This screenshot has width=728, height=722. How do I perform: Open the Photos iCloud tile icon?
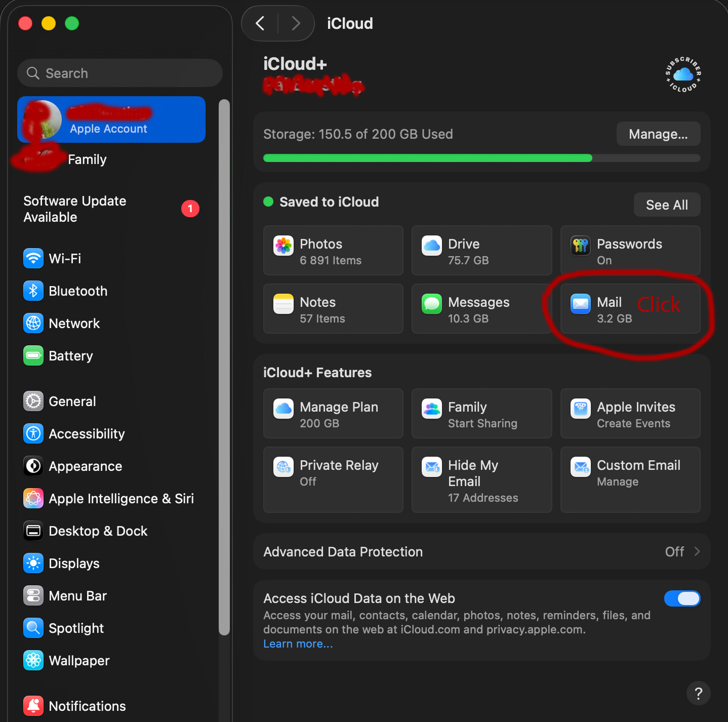point(284,246)
